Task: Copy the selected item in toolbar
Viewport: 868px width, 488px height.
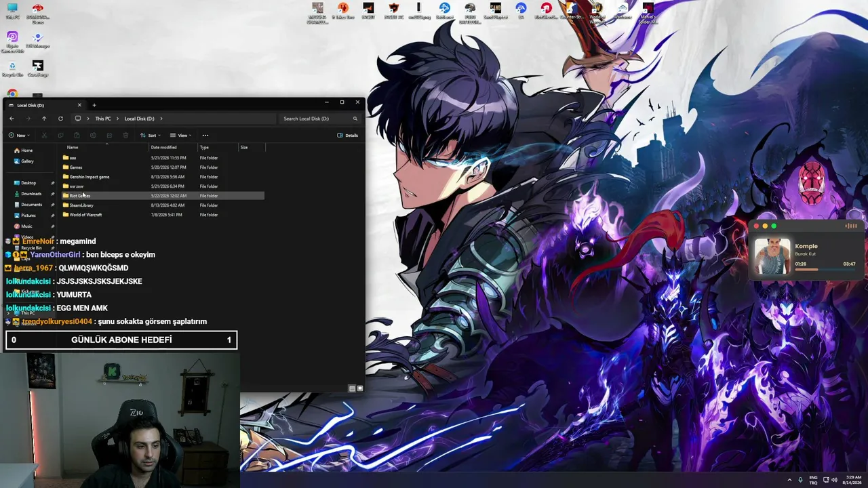Action: coord(60,136)
